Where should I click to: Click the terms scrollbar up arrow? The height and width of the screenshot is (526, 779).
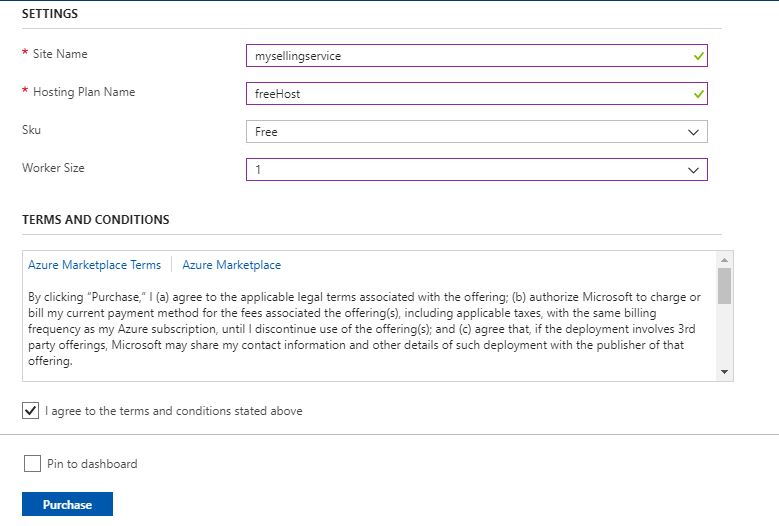724,260
